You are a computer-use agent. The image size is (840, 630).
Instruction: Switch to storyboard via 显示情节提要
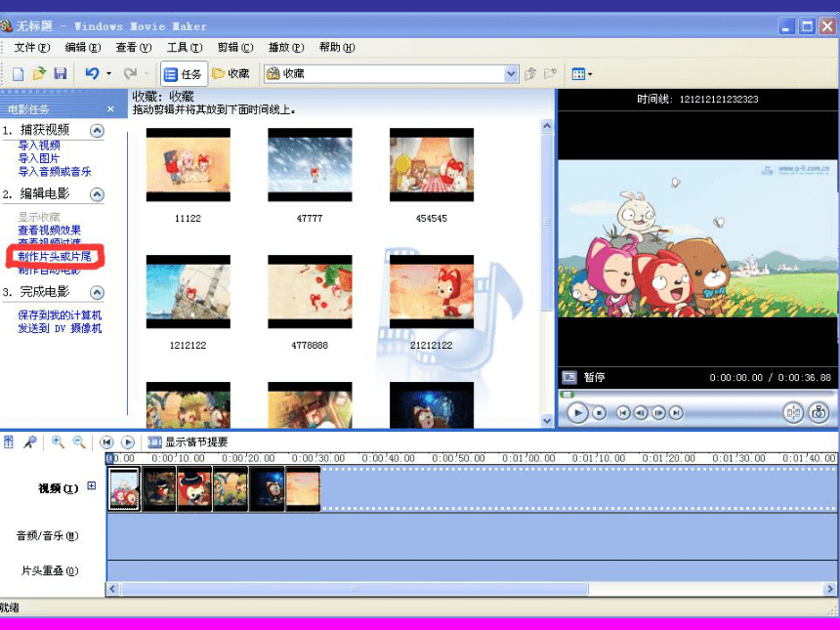click(x=188, y=441)
